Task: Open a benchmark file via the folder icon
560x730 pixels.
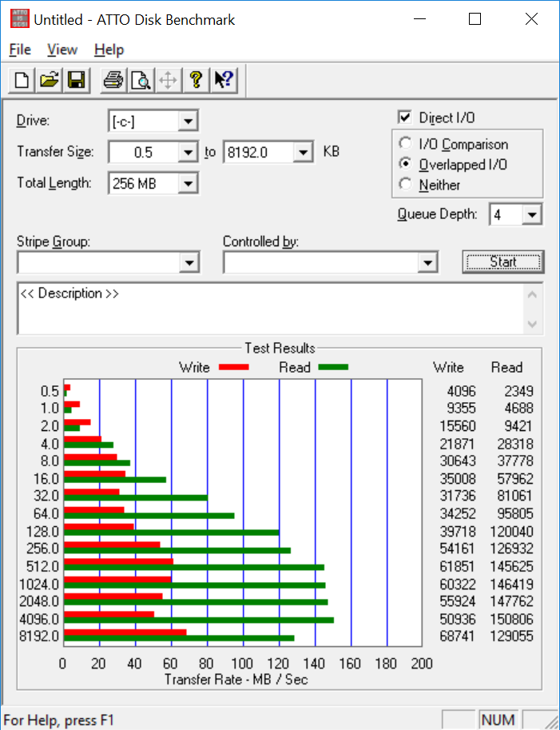Action: [50, 80]
